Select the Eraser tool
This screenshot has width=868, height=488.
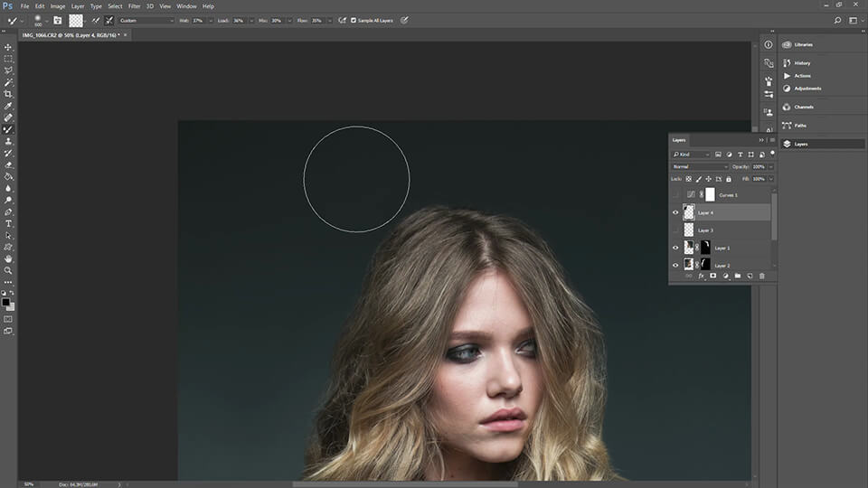tap(8, 164)
